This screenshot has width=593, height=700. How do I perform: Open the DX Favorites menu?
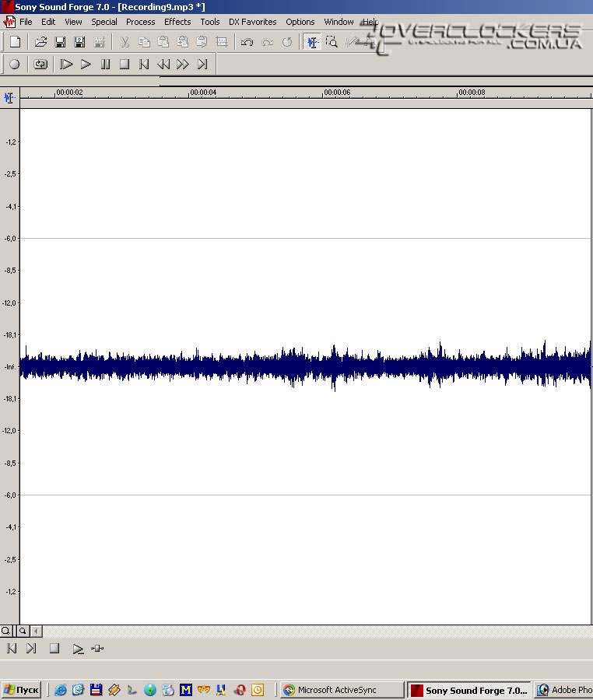pyautogui.click(x=253, y=22)
